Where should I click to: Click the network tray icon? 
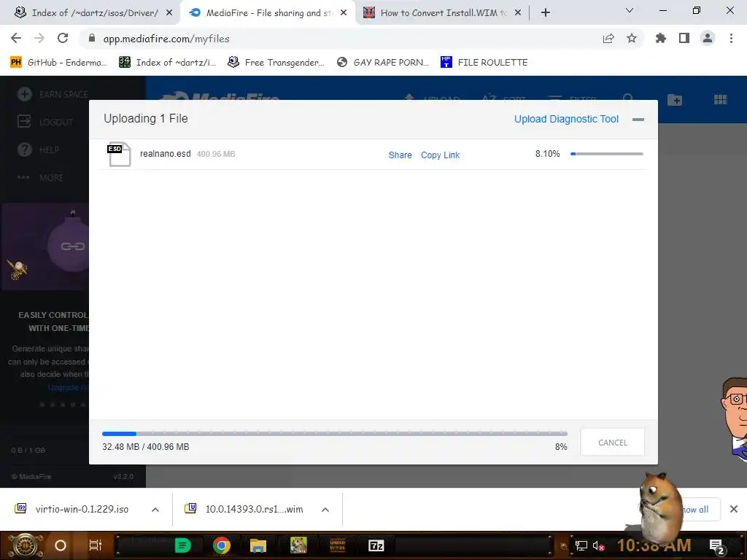tap(581, 545)
